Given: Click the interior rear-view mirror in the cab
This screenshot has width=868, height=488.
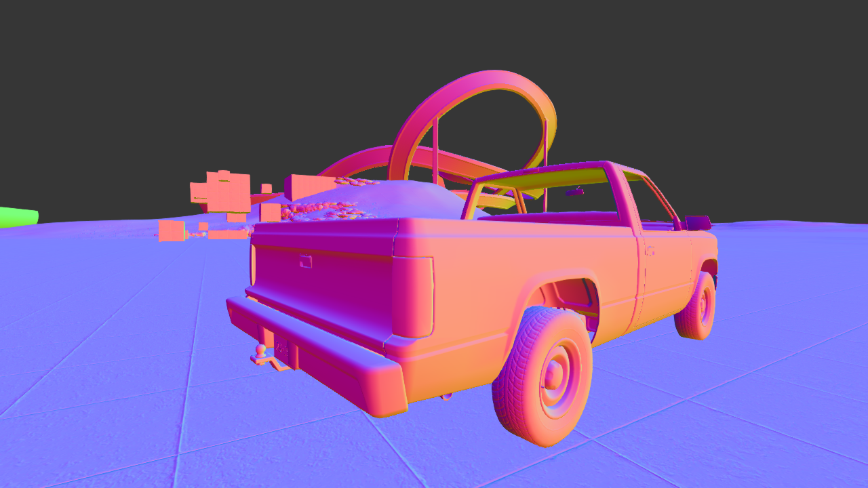Looking at the screenshot, I should [575, 192].
